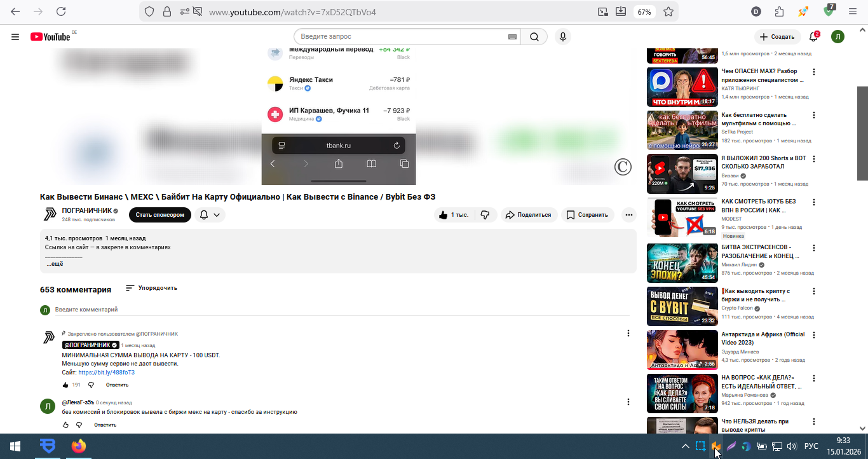Screen dimensions: 868x459
Task: Open the tracking protection shield in address bar
Action: [x=149, y=11]
